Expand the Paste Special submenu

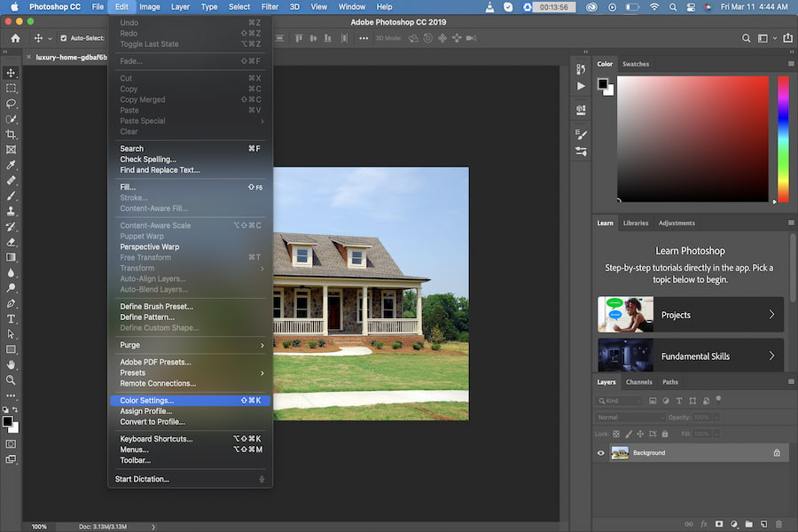point(191,121)
